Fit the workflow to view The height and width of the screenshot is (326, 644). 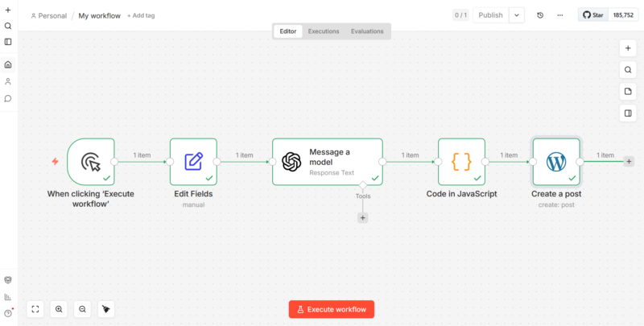pos(35,309)
